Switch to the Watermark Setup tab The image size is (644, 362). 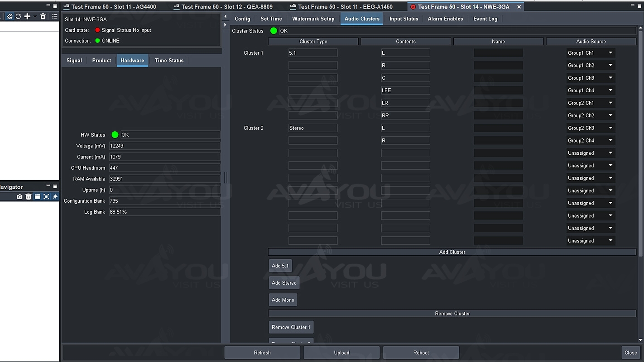(x=313, y=19)
